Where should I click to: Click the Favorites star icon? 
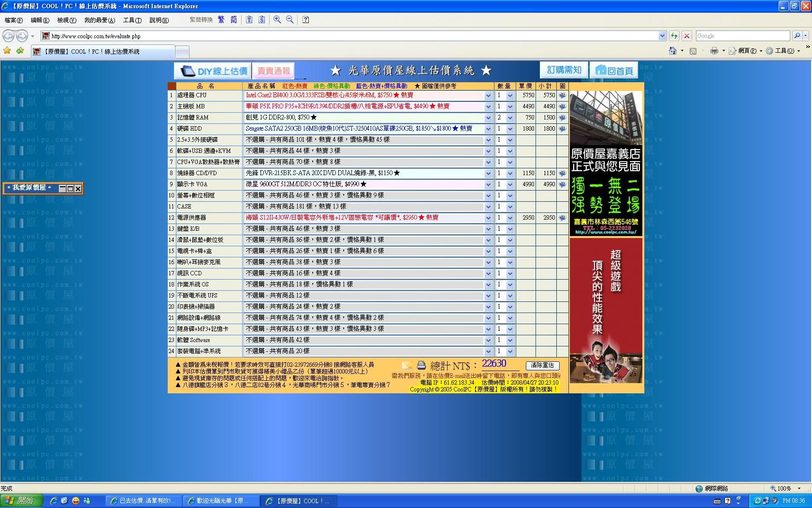(7, 51)
